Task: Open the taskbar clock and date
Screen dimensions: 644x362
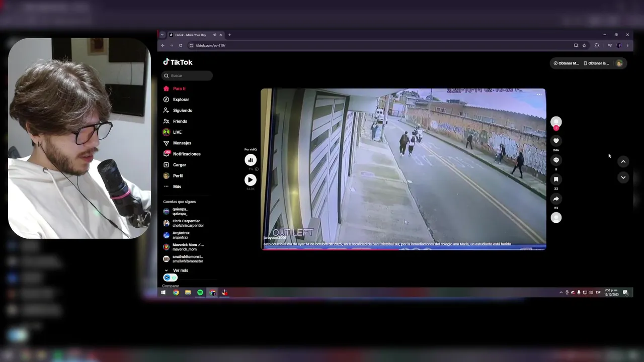Action: click(x=611, y=292)
